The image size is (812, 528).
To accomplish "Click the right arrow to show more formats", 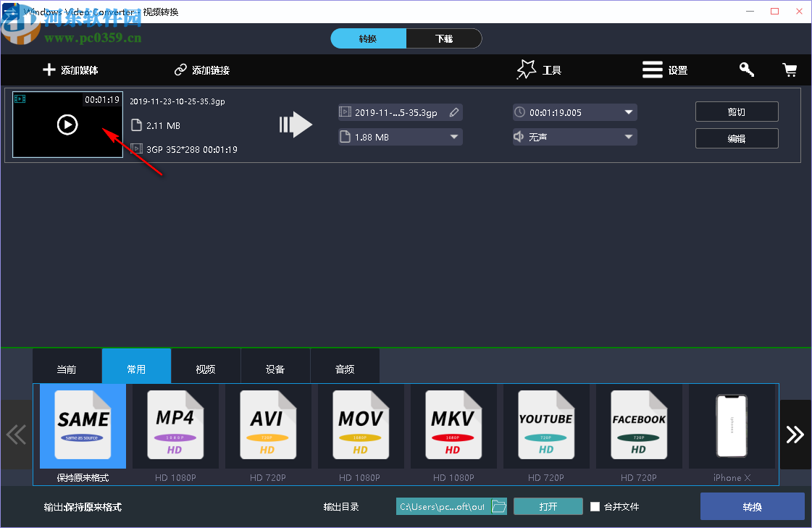I will (x=795, y=435).
